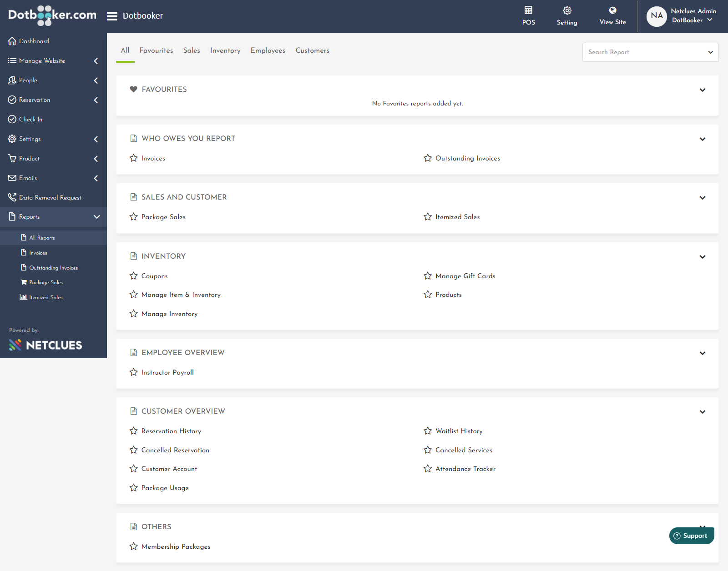728x571 pixels.
Task: Switch to the Inventory tab
Action: [x=225, y=50]
